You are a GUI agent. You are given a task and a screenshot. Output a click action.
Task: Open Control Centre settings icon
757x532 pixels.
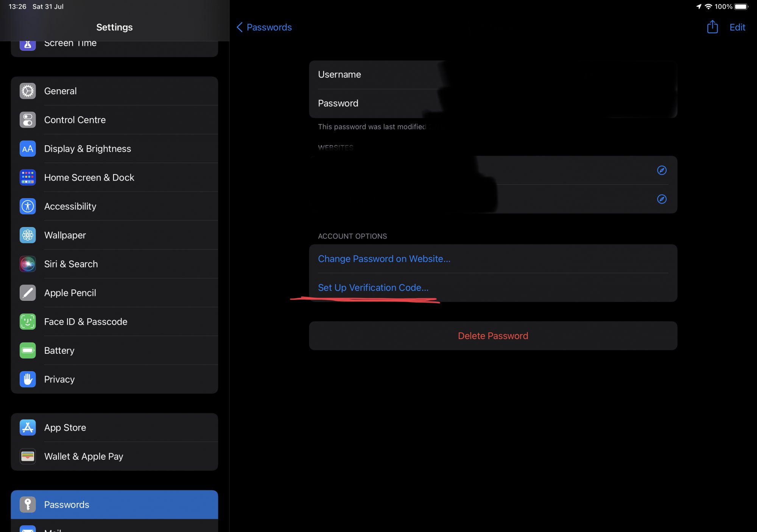28,120
